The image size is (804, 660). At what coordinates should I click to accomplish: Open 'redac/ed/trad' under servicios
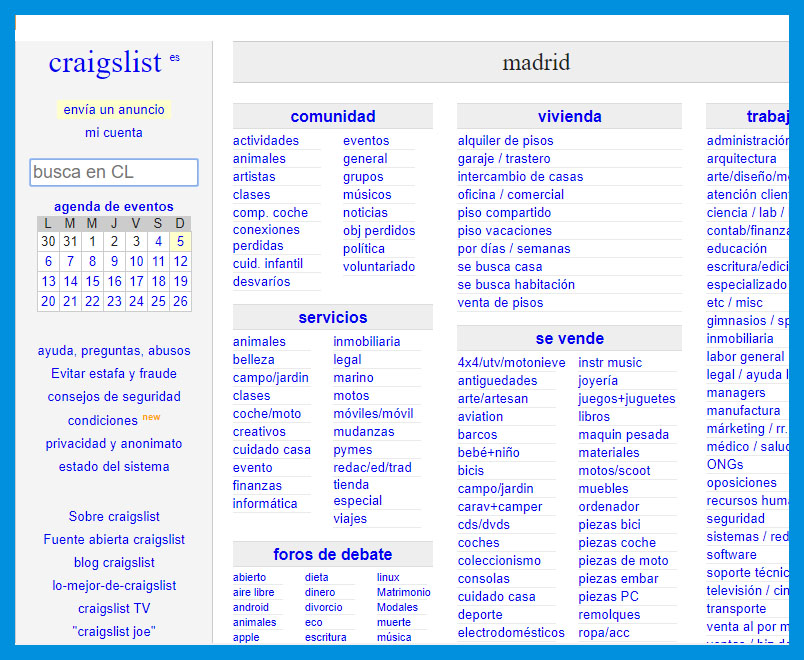point(372,467)
